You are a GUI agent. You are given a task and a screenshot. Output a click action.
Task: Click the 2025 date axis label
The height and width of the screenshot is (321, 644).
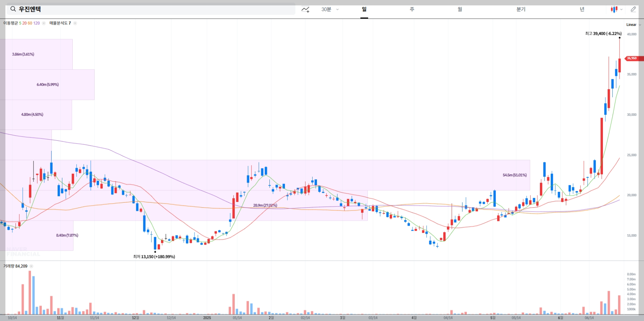207,318
